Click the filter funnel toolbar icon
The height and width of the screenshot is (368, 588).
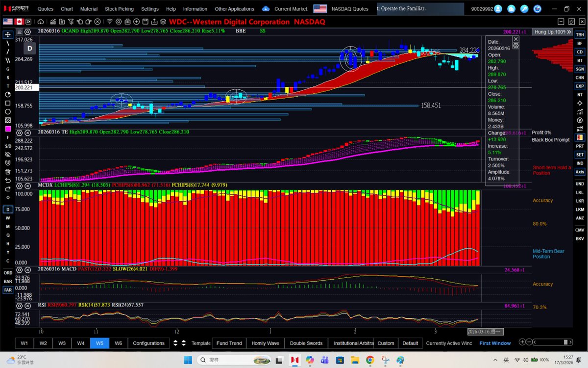(x=71, y=22)
